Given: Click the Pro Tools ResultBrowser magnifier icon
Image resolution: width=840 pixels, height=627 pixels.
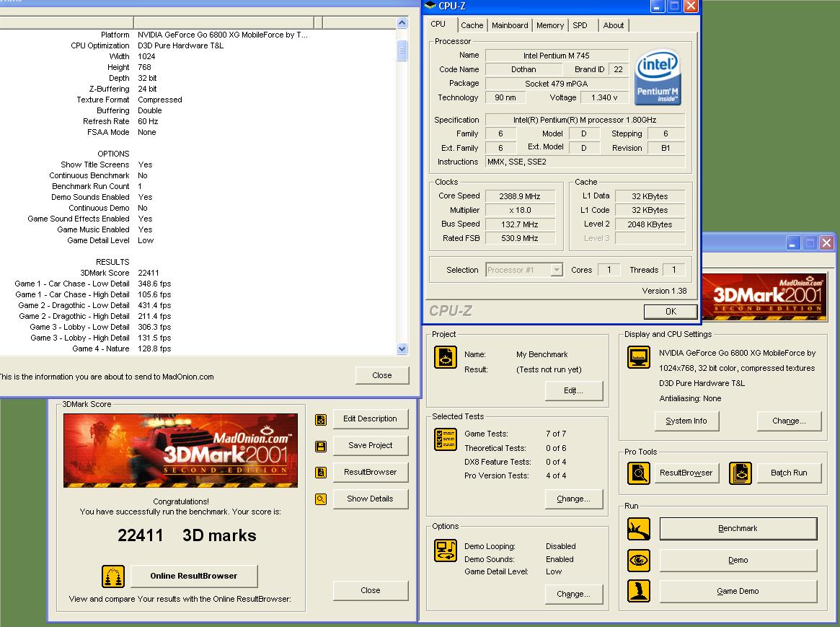Looking at the screenshot, I should click(639, 473).
